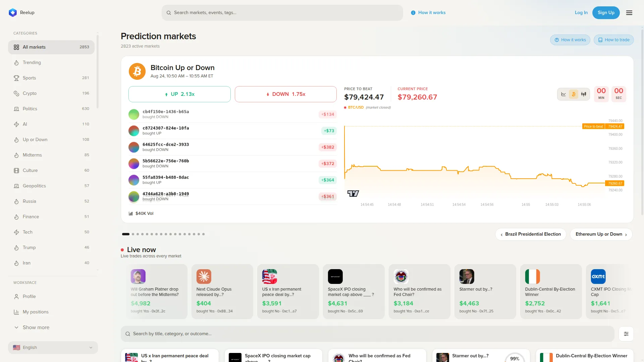The height and width of the screenshot is (362, 644).
Task: Click the Politics sidebar icon
Action: [16, 109]
